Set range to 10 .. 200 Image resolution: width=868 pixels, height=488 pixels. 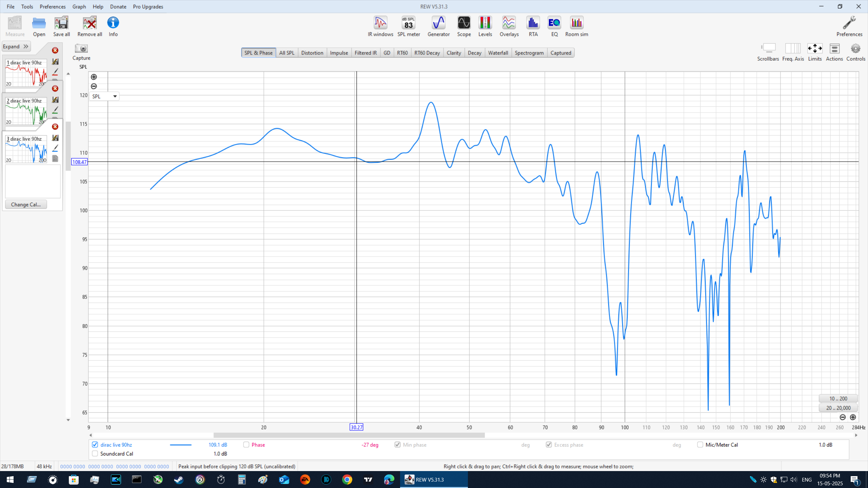(838, 399)
